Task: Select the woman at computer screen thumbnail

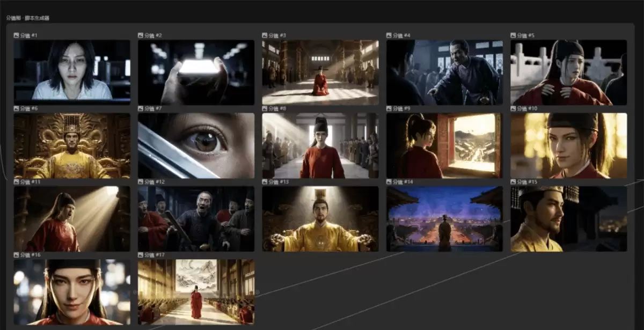Action: [x=72, y=72]
